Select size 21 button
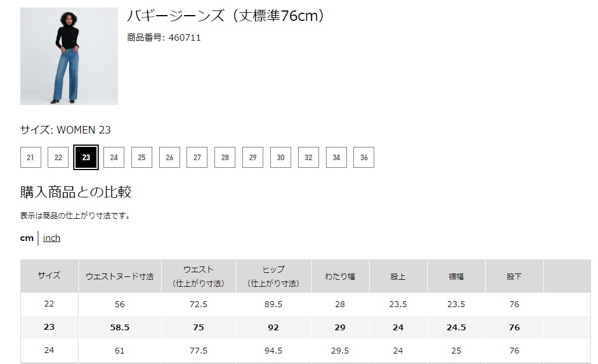Image resolution: width=598 pixels, height=364 pixels. (30, 157)
